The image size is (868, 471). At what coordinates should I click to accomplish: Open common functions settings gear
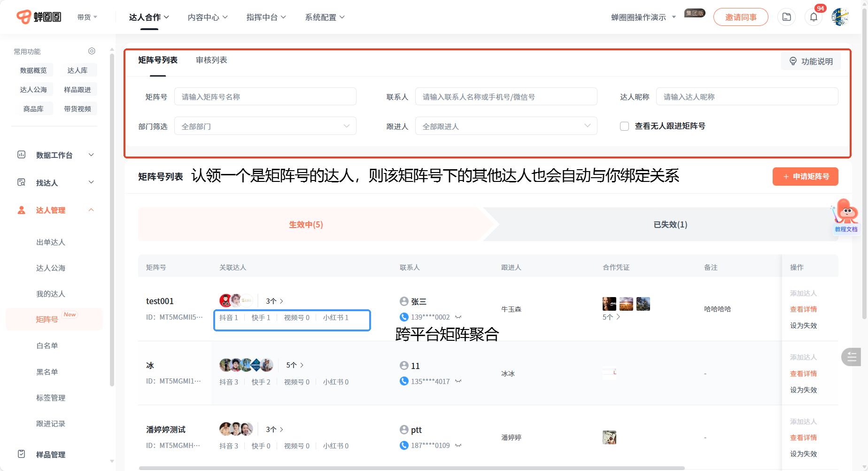pos(92,51)
